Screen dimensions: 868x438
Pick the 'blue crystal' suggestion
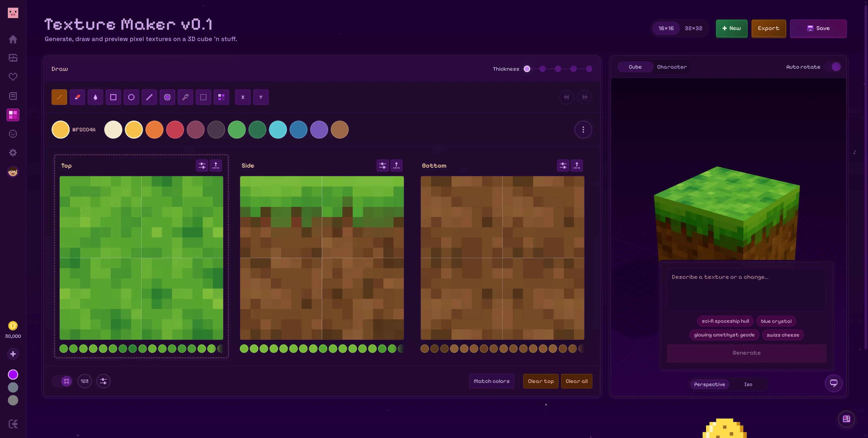pyautogui.click(x=776, y=321)
